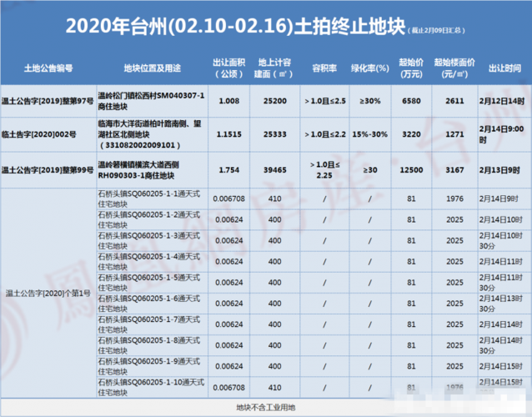Select the 绿化率(%) column header
The image size is (532, 417).
click(370, 68)
